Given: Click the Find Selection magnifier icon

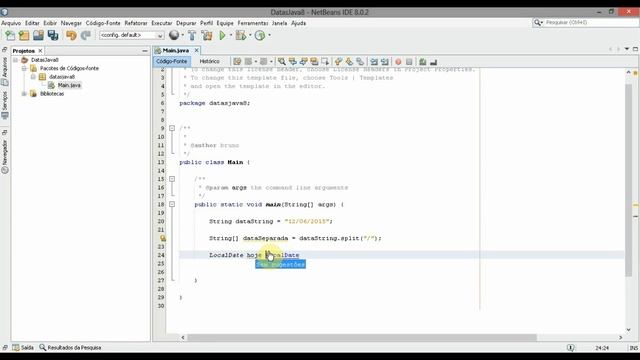Looking at the screenshot, I should pyautogui.click(x=282, y=62).
